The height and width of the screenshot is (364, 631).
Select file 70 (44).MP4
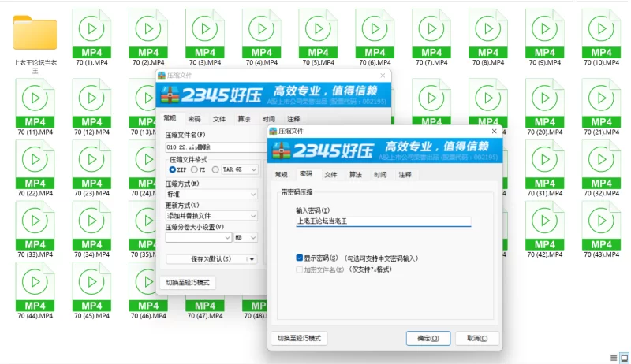coord(35,291)
